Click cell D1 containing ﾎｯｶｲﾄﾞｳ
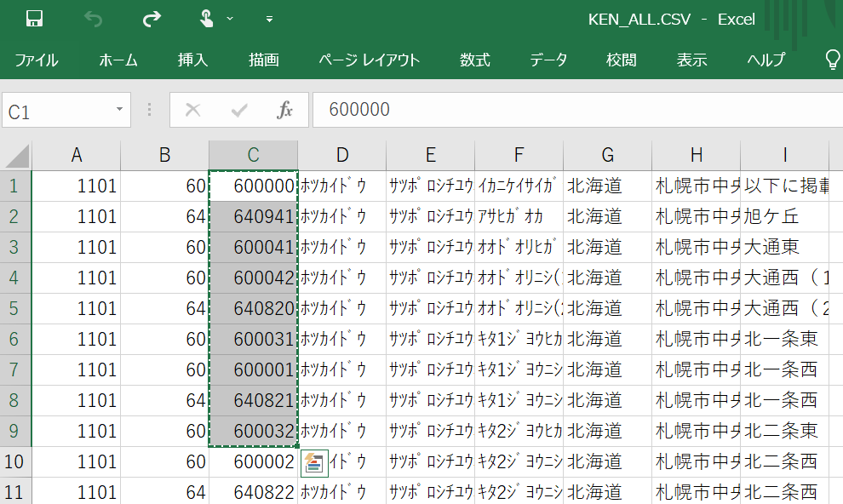This screenshot has width=843, height=504. pos(342,186)
